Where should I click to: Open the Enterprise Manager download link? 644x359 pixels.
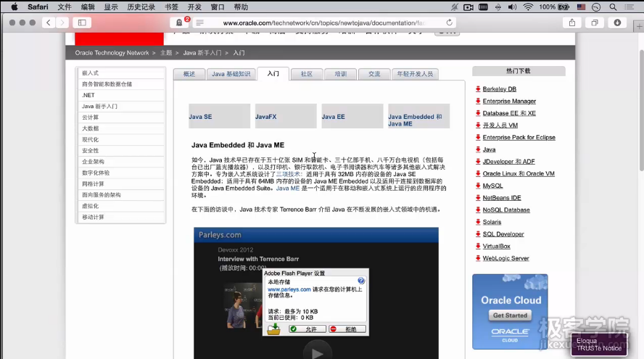coord(509,101)
